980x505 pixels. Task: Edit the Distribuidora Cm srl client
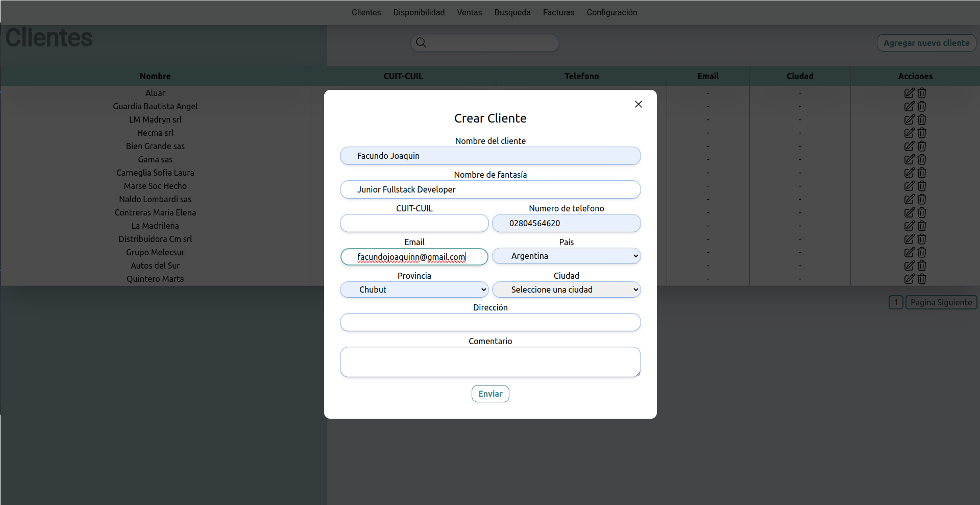pos(909,239)
